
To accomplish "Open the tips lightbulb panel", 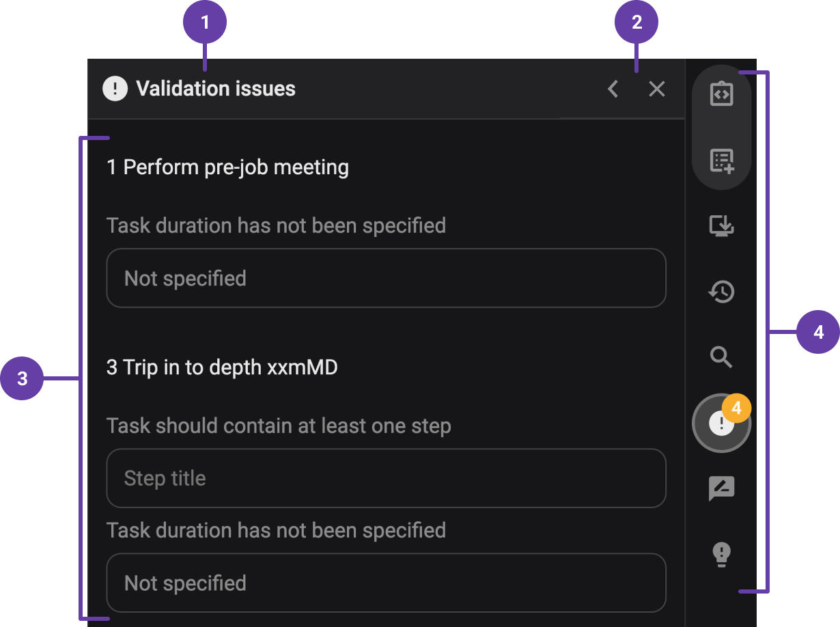I will (721, 555).
